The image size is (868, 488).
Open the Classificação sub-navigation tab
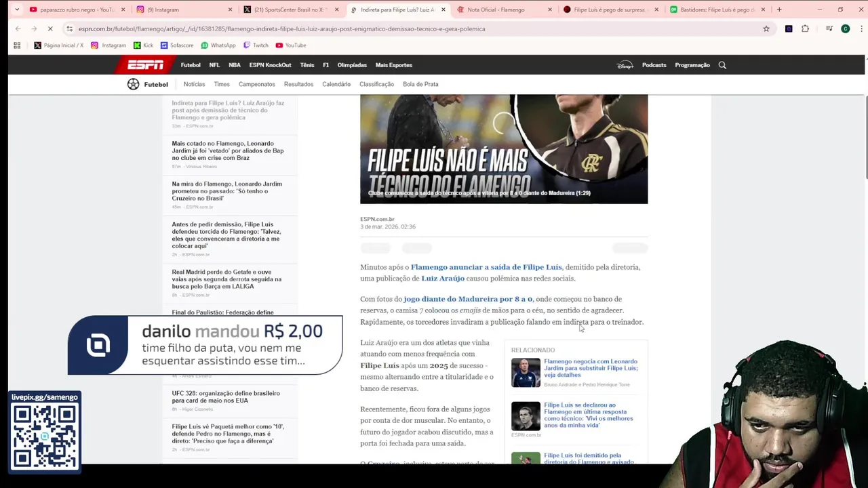tap(376, 84)
